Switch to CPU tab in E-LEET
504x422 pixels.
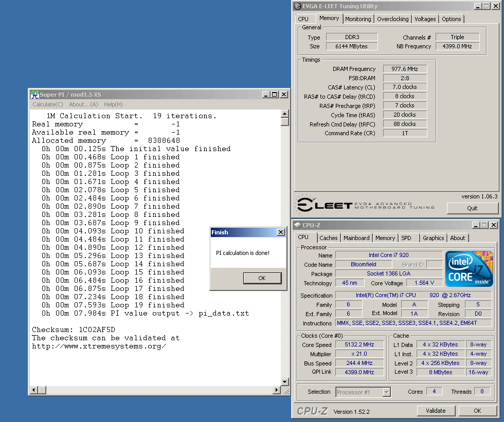click(x=303, y=19)
